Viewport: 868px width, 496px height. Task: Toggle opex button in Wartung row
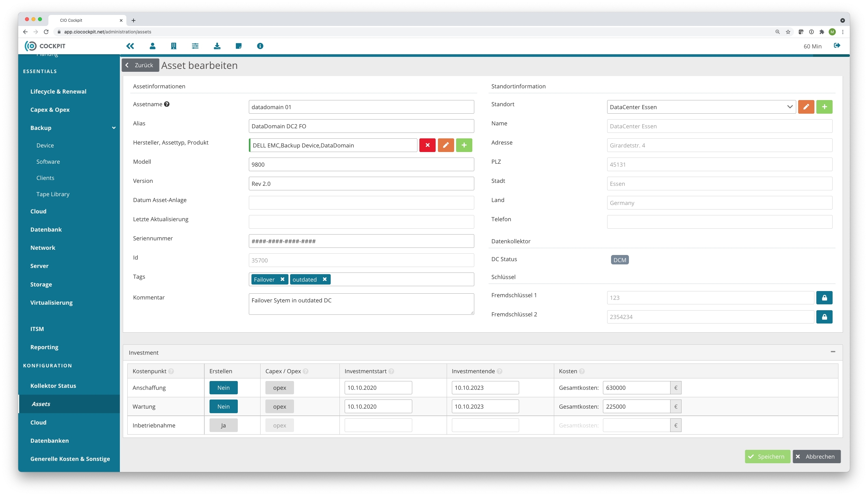[x=279, y=406]
